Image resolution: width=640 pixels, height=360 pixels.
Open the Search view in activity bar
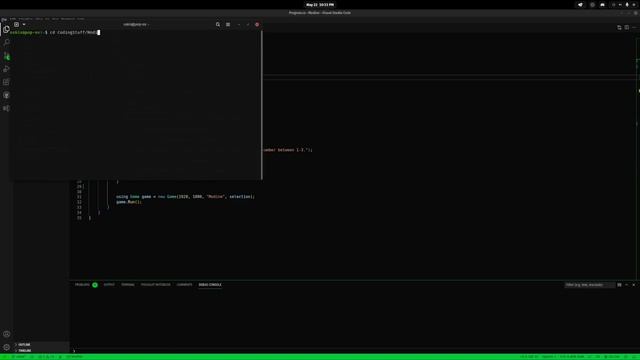click(6, 42)
